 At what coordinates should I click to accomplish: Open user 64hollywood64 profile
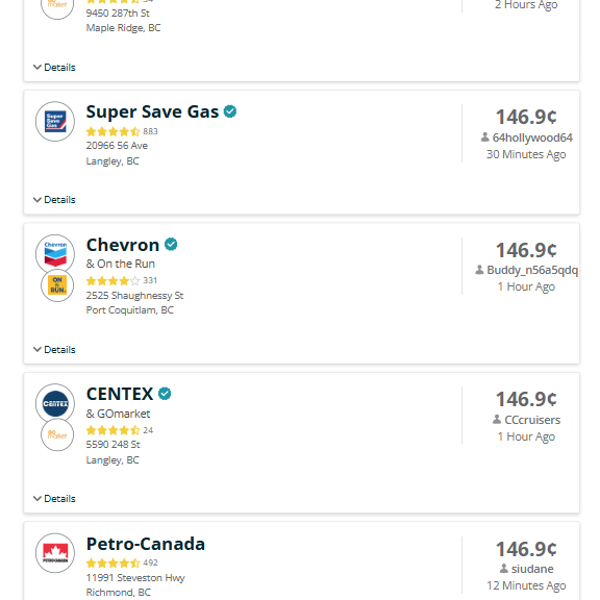531,138
